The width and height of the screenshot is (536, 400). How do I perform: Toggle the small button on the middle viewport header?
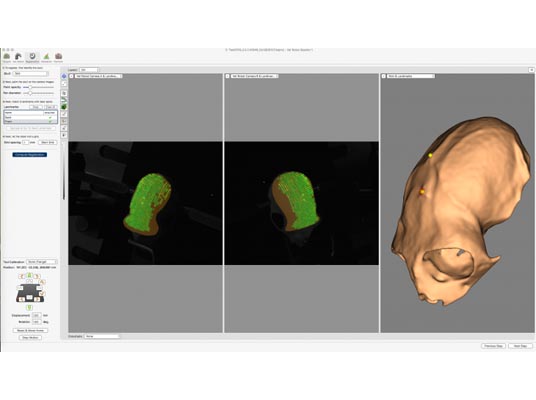[228, 76]
